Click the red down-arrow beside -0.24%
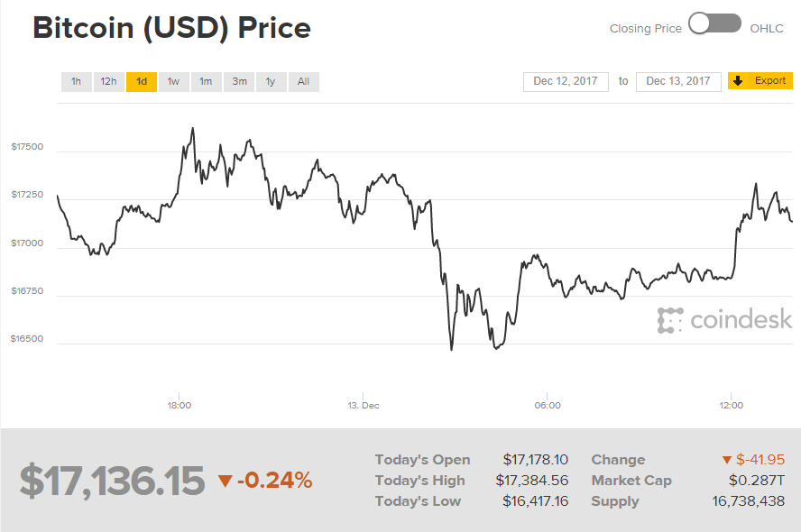Image resolution: width=801 pixels, height=532 pixels. 225,482
